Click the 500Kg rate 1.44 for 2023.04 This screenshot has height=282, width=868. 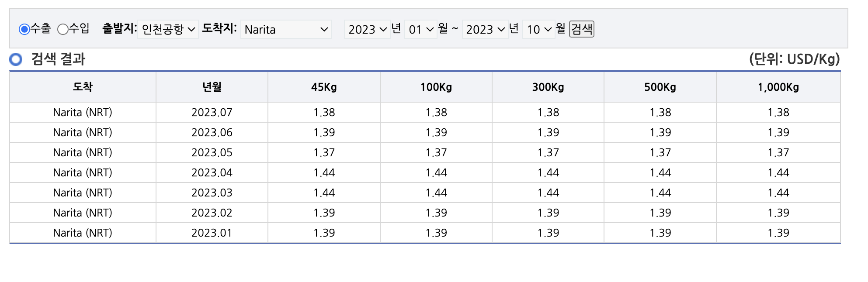660,173
